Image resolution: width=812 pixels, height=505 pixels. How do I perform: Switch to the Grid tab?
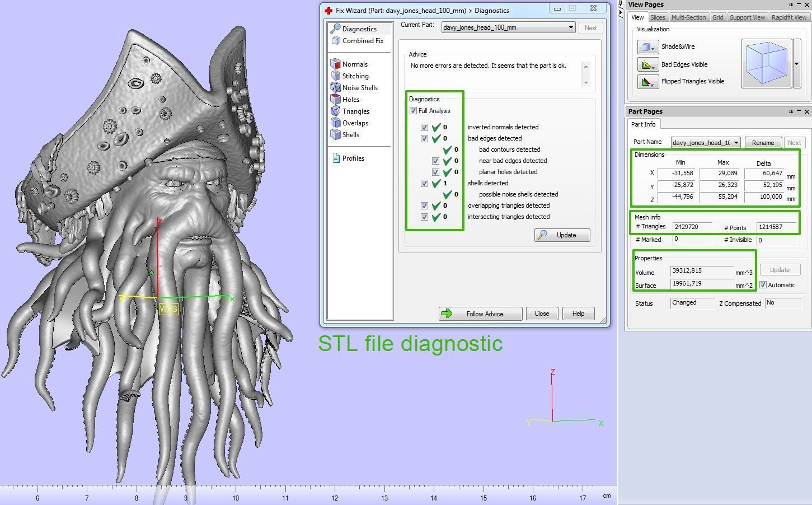pyautogui.click(x=718, y=17)
